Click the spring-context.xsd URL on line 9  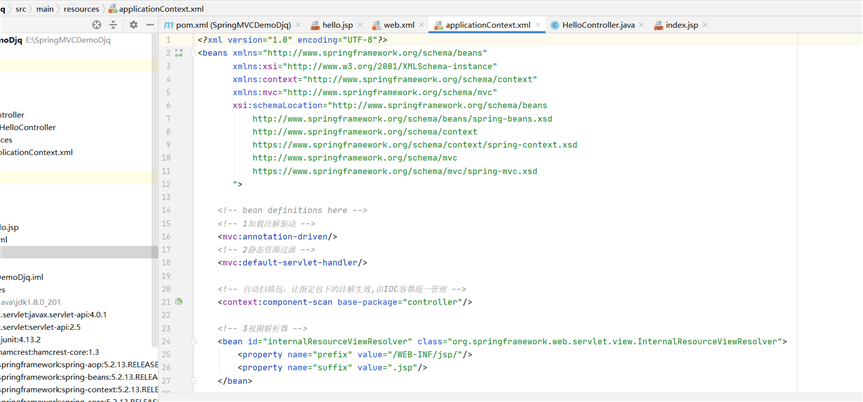[415, 145]
